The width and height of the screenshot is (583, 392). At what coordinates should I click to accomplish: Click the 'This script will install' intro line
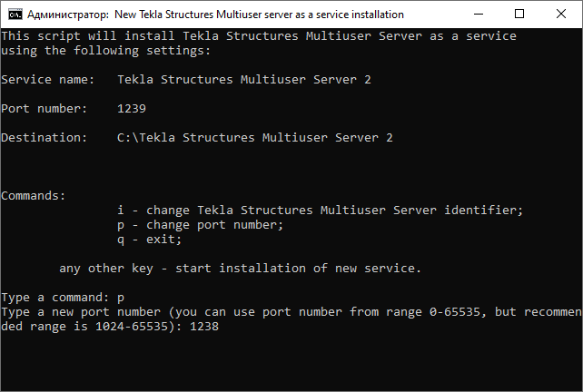click(259, 36)
